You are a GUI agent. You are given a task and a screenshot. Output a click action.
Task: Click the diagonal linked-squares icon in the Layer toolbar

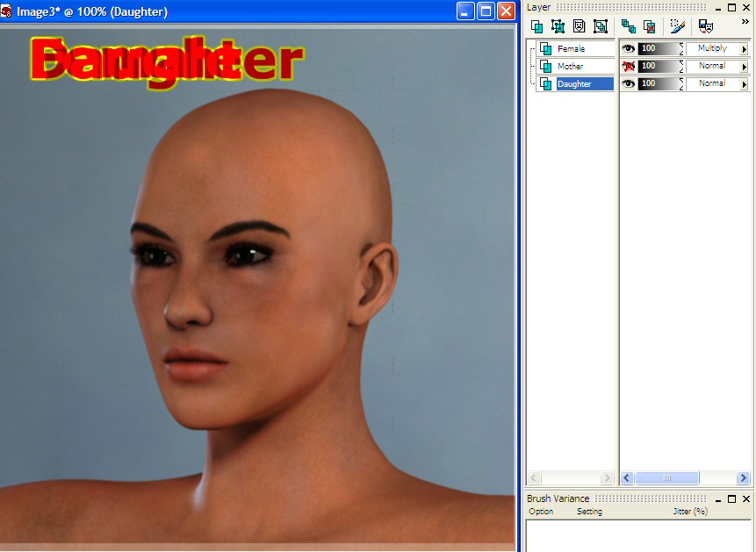point(628,26)
